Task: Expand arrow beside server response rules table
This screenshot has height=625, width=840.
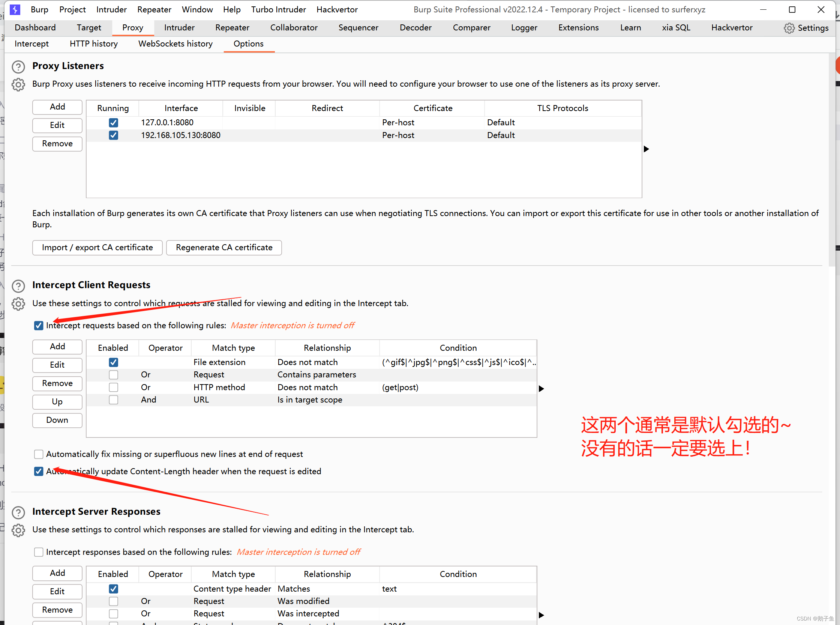Action: click(541, 615)
